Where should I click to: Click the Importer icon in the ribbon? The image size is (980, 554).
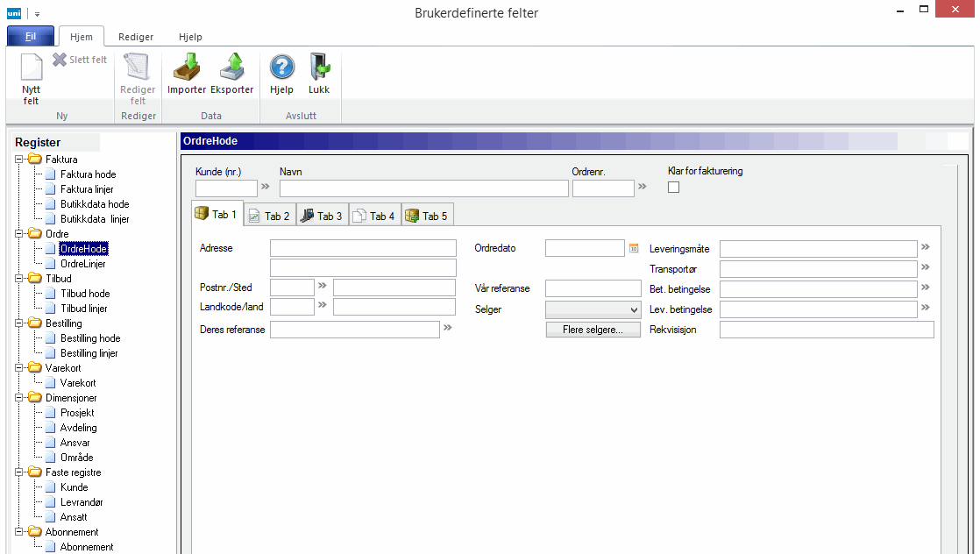coord(186,67)
